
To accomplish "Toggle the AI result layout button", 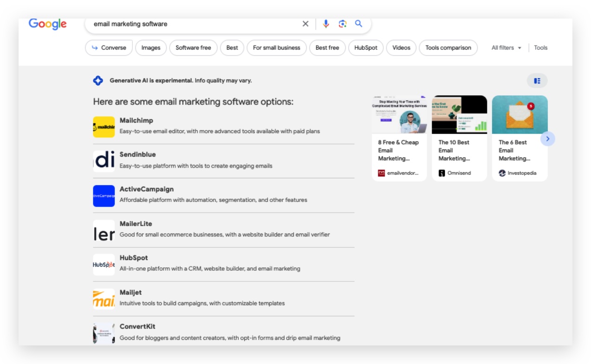I will pyautogui.click(x=537, y=81).
